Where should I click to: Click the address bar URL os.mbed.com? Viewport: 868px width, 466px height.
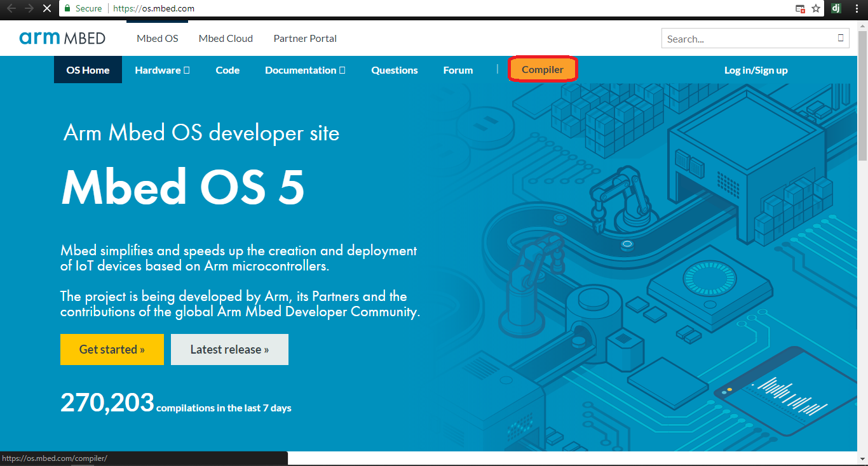tap(154, 8)
